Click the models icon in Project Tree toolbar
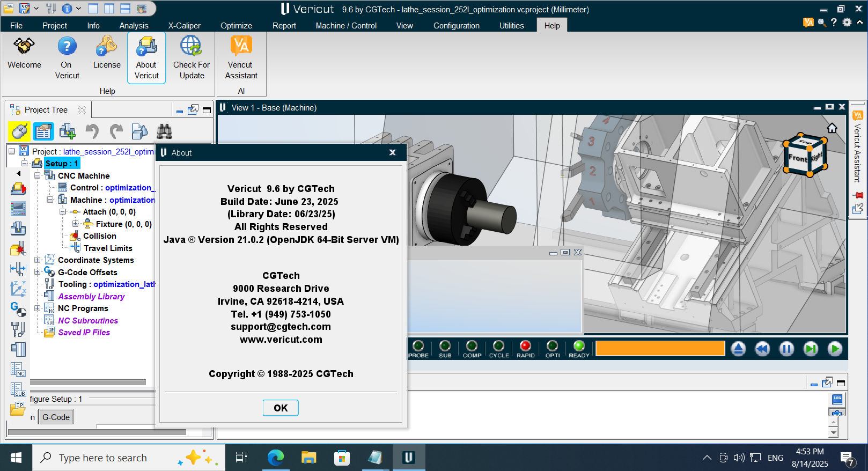868x471 pixels. pos(139,131)
